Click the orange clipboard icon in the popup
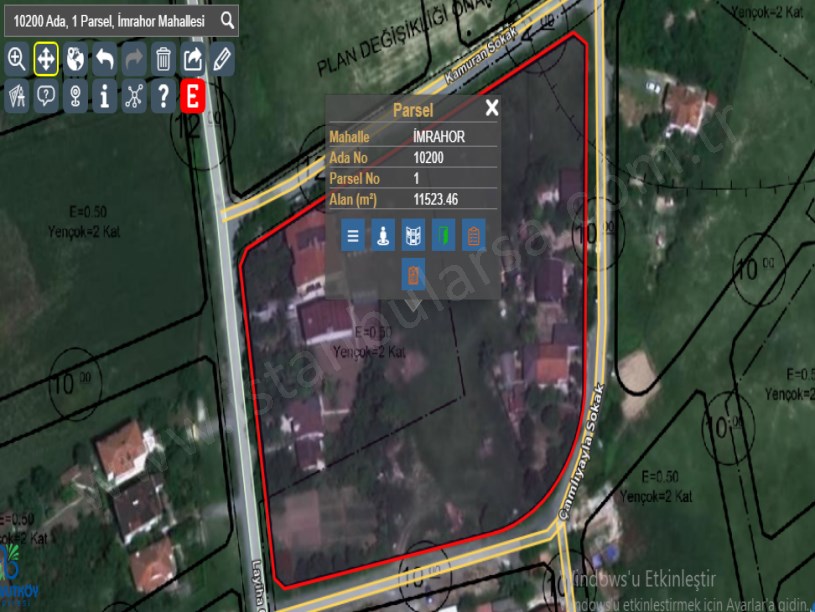The width and height of the screenshot is (815, 612). 414,273
